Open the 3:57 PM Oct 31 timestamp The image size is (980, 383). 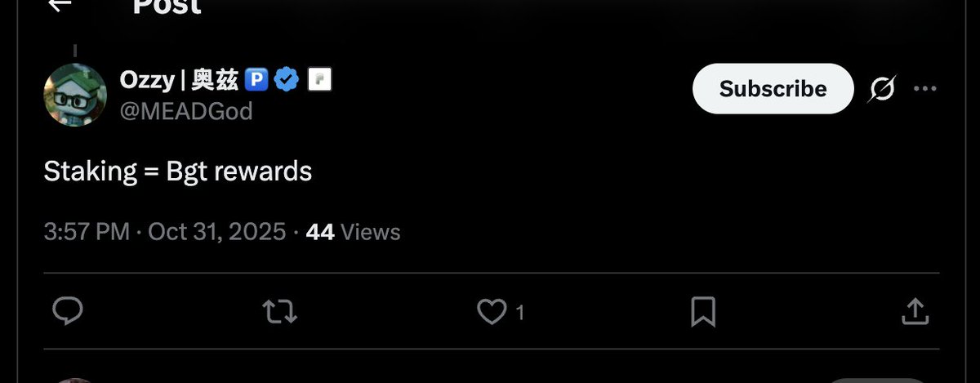(165, 232)
